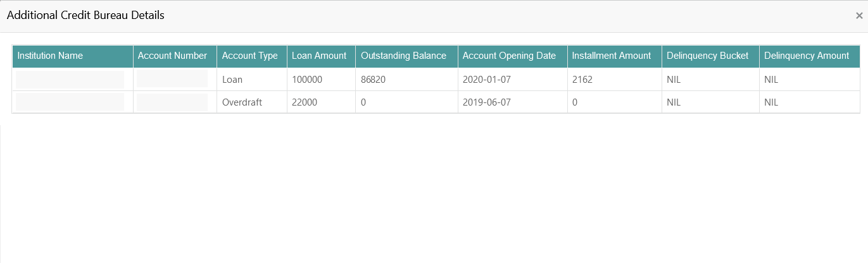Screen dimensions: 868x263
Task: Select the Account Type column header
Action: pos(249,56)
